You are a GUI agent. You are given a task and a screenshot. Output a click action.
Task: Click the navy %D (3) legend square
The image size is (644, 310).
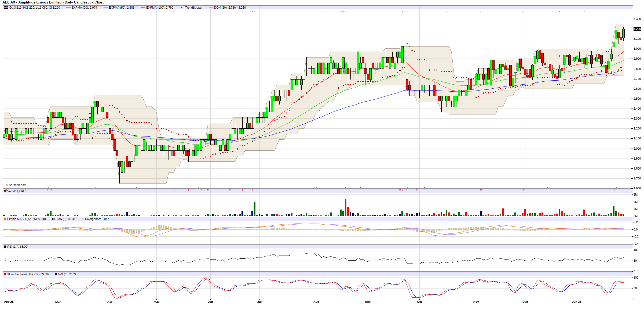[x=56, y=274]
